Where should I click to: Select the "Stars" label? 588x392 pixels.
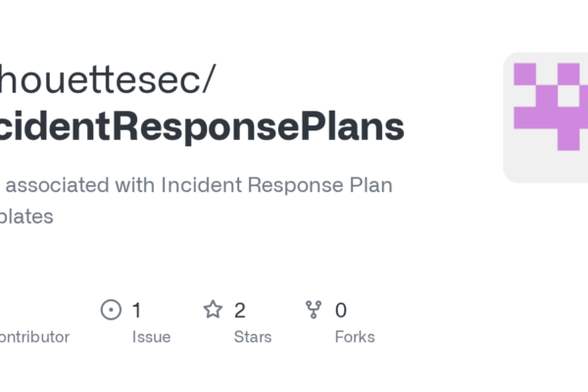click(x=254, y=337)
